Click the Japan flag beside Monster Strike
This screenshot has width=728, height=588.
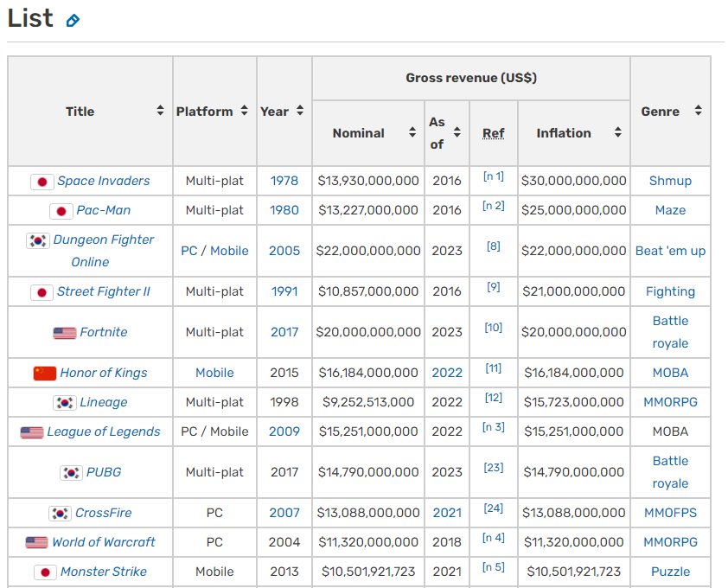[46, 572]
